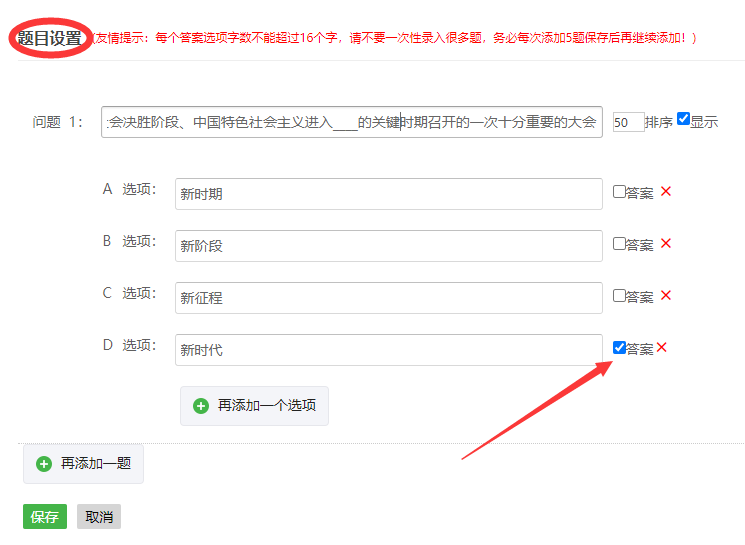The image size is (745, 545).
Task: Toggle the 显示 checkbox for question 1
Action: [x=683, y=118]
